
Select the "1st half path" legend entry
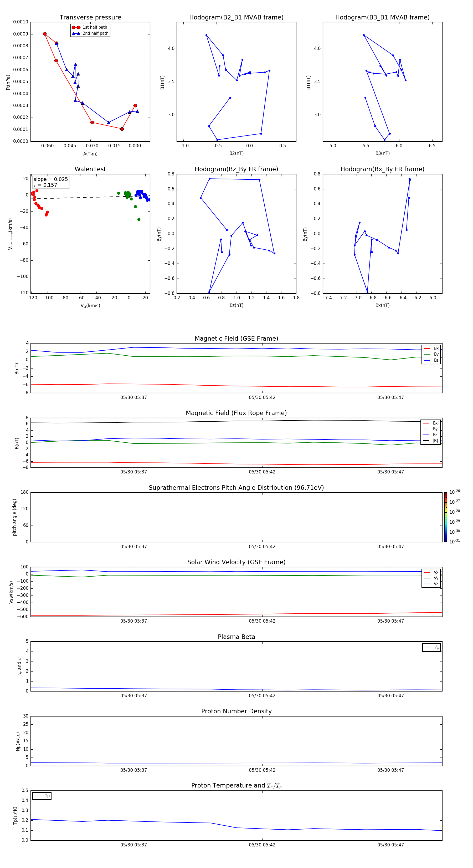tap(90, 27)
